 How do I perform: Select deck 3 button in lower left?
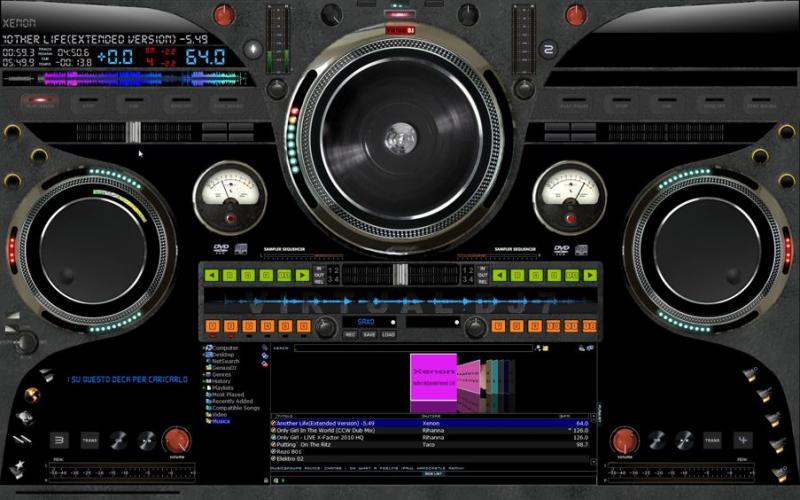pyautogui.click(x=60, y=439)
